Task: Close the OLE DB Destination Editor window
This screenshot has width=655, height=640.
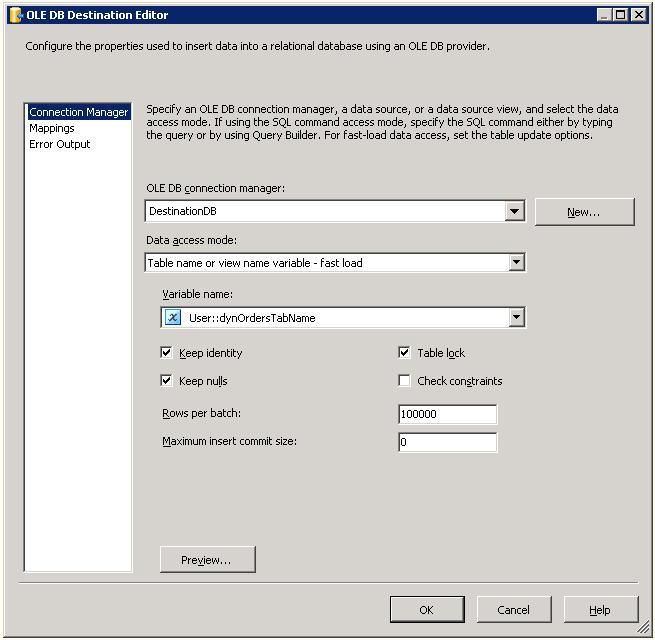Action: [639, 15]
